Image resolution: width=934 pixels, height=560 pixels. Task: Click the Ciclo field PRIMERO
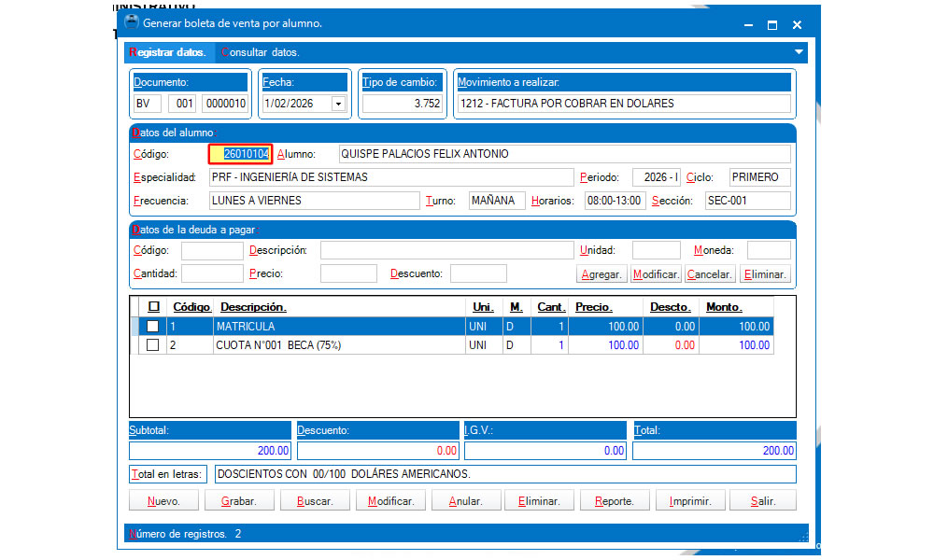coord(759,177)
